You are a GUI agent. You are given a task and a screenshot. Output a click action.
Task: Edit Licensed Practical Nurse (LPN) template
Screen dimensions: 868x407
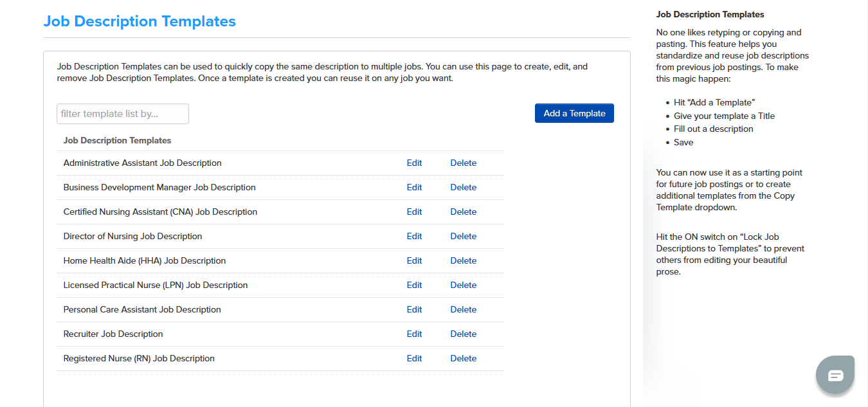(x=414, y=285)
